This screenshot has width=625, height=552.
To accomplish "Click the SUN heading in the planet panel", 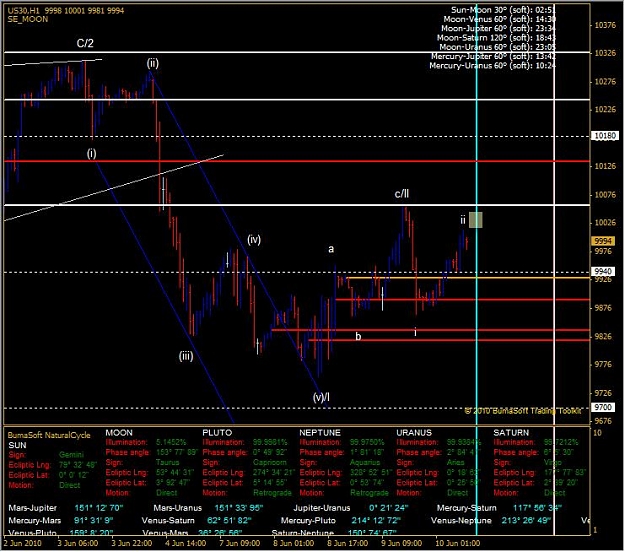I will coord(18,445).
